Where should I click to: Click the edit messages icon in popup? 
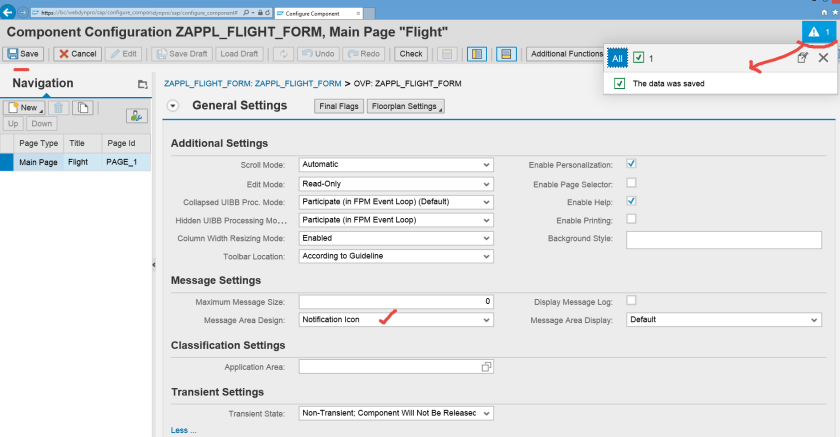802,58
